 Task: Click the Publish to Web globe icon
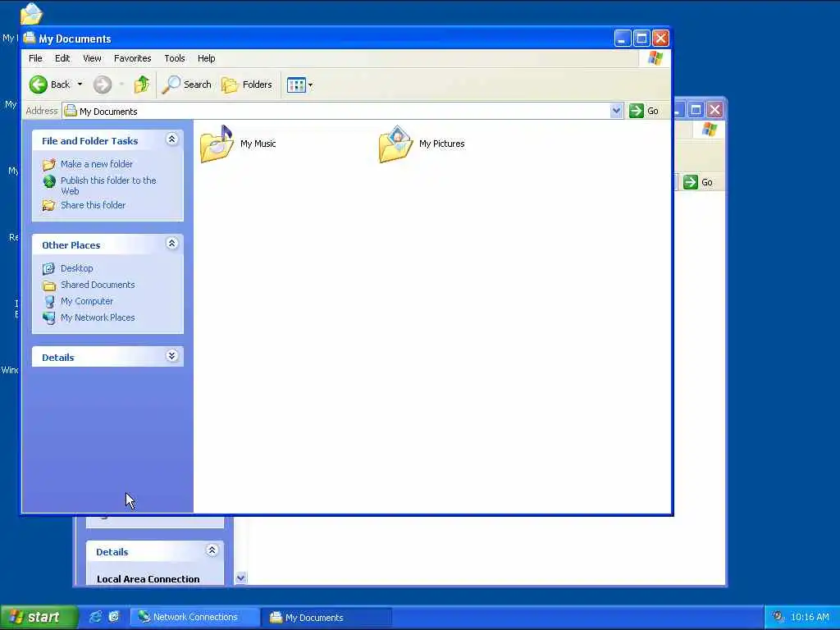point(49,181)
